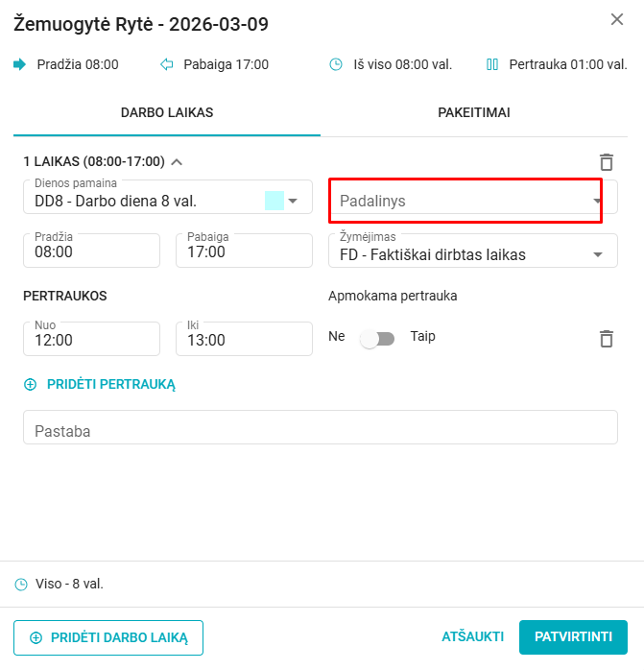This screenshot has width=644, height=670.
Task: Click the Viso total clock icon
Action: pyautogui.click(x=21, y=584)
